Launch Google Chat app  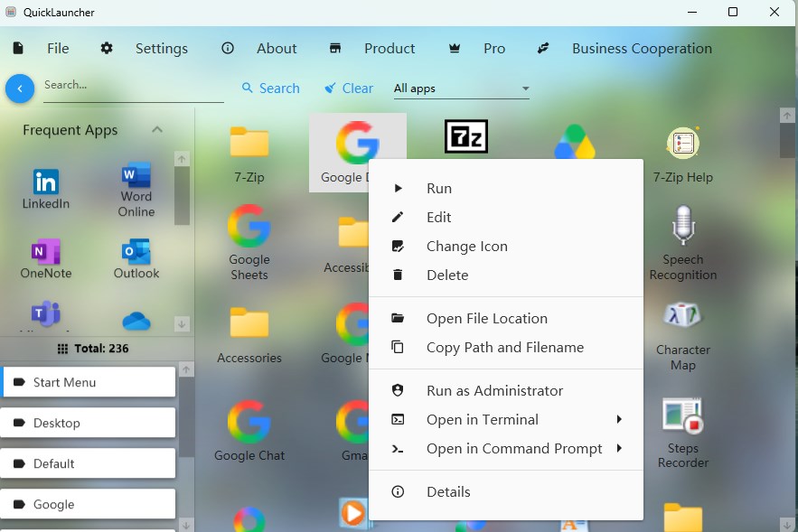249,431
